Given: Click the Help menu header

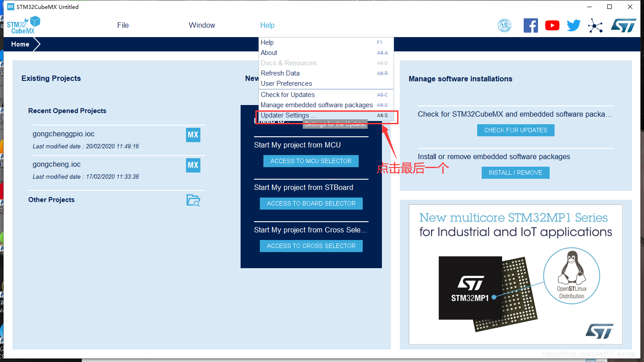Looking at the screenshot, I should point(267,25).
